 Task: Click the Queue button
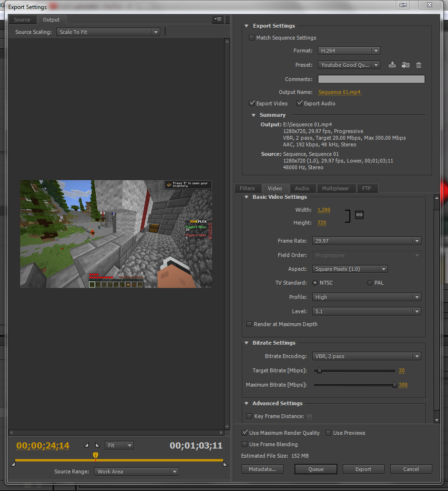click(x=316, y=469)
